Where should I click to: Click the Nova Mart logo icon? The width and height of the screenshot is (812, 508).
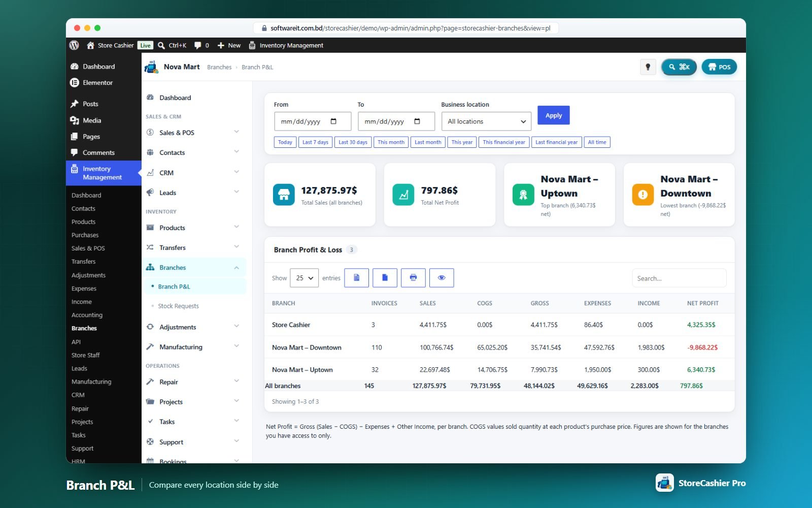151,67
